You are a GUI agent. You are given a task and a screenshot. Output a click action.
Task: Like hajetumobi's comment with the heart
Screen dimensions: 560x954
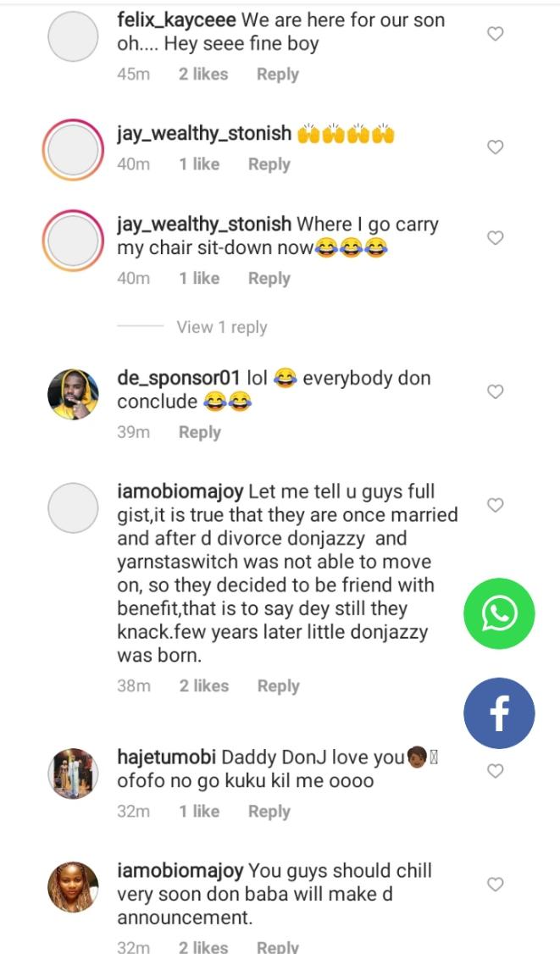[x=496, y=771]
